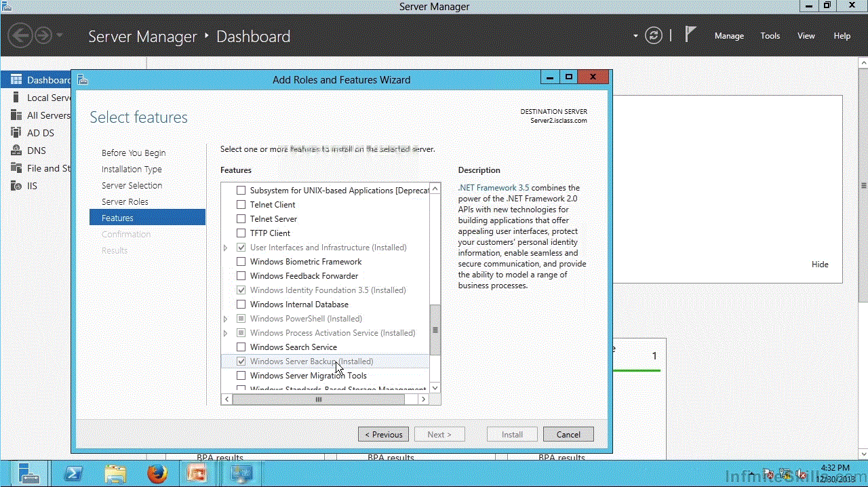The height and width of the screenshot is (487, 868).
Task: Open the Tools menu
Action: click(x=770, y=36)
